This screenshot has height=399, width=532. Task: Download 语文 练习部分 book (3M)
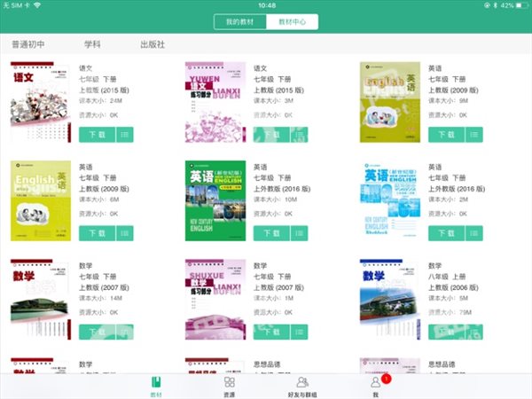(x=271, y=135)
